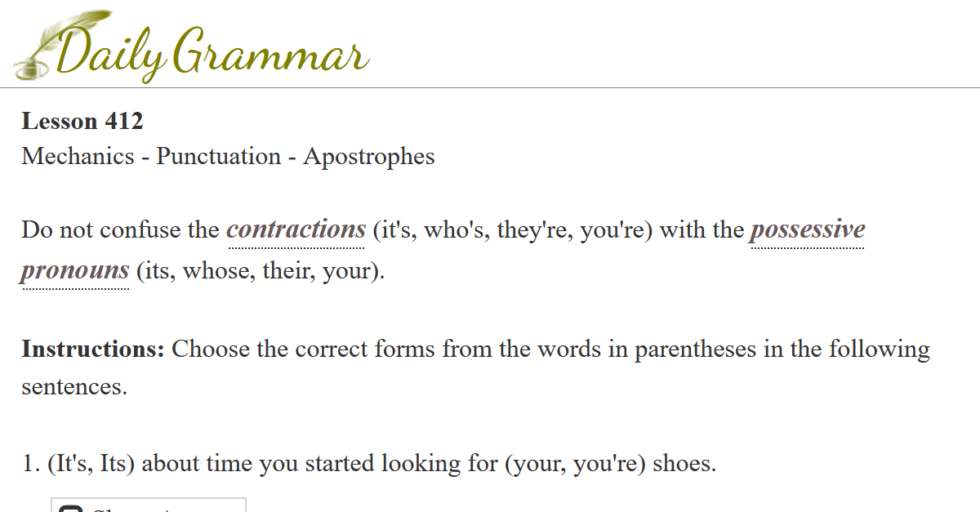The height and width of the screenshot is (512, 980).
Task: Click "Punctuation" in the lesson subtitle
Action: coord(218,156)
